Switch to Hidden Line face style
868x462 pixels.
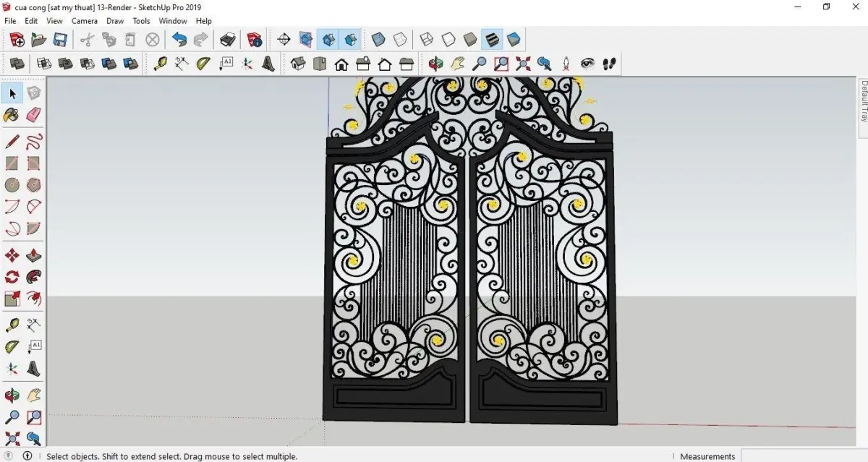(x=448, y=40)
